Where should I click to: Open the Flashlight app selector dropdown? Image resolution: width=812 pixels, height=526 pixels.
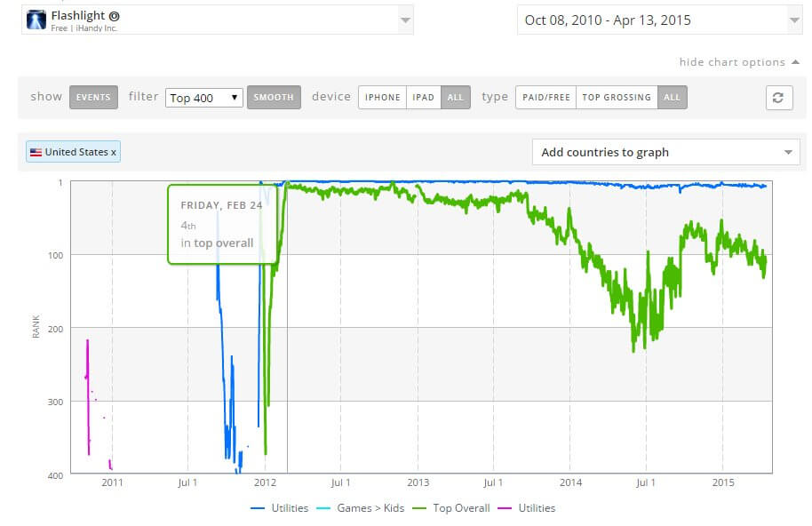pos(405,20)
